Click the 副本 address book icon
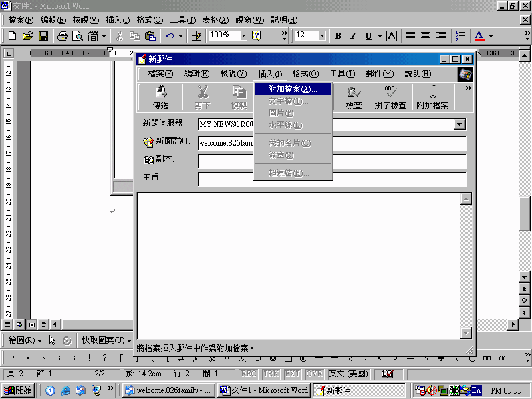532x399 pixels. click(x=148, y=160)
